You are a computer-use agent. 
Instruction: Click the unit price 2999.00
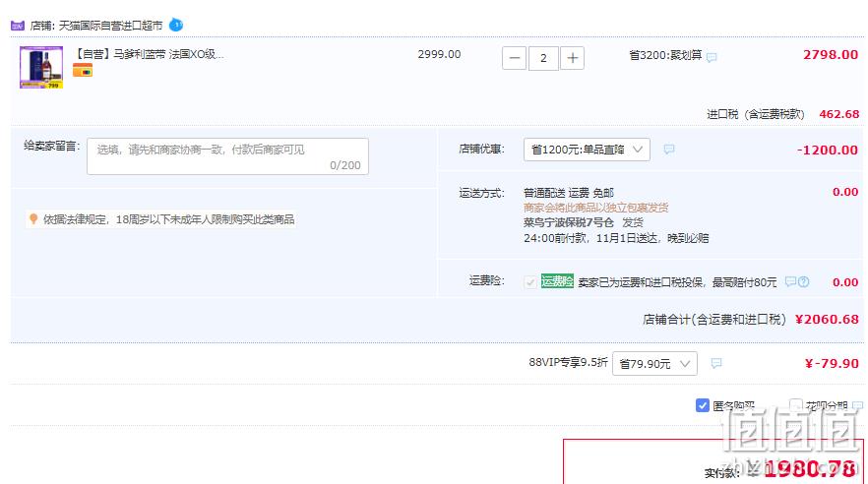click(x=439, y=54)
